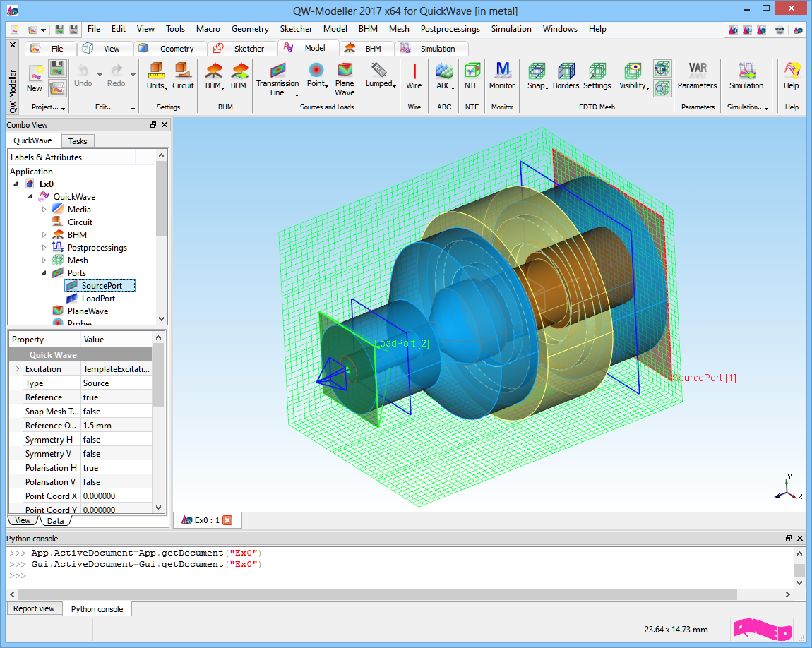Click the tree view vertical scrollbar
The width and height of the screenshot is (812, 648).
tap(161, 199)
